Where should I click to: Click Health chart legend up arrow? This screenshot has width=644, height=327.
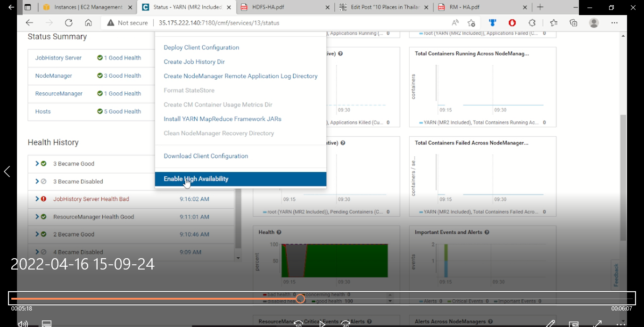click(390, 295)
